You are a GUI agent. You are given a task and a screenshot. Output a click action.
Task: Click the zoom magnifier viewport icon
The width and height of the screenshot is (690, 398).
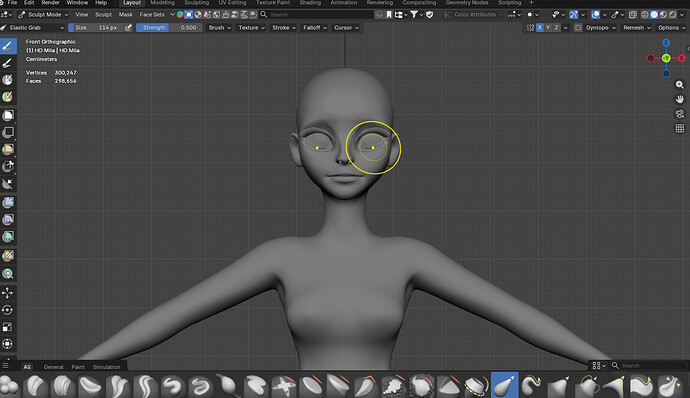[x=680, y=85]
